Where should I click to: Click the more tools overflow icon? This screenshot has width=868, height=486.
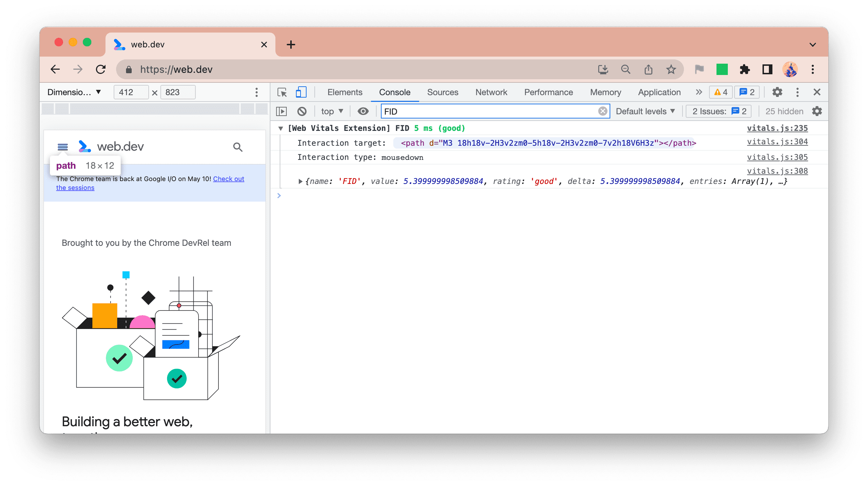click(x=697, y=92)
